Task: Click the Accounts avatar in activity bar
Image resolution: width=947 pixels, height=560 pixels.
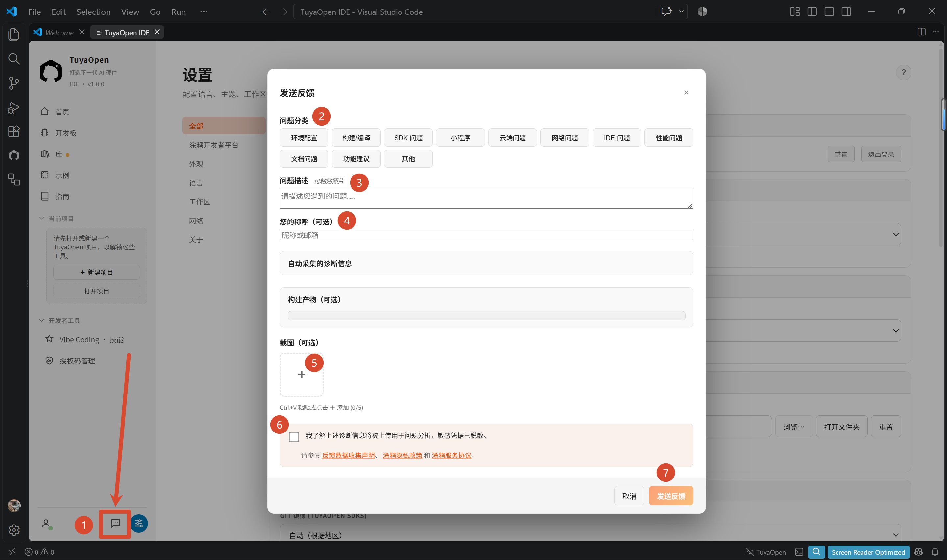Action: click(14, 505)
